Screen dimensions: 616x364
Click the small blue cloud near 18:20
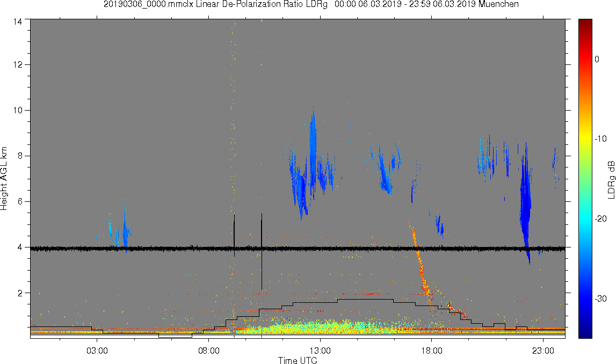point(440,225)
